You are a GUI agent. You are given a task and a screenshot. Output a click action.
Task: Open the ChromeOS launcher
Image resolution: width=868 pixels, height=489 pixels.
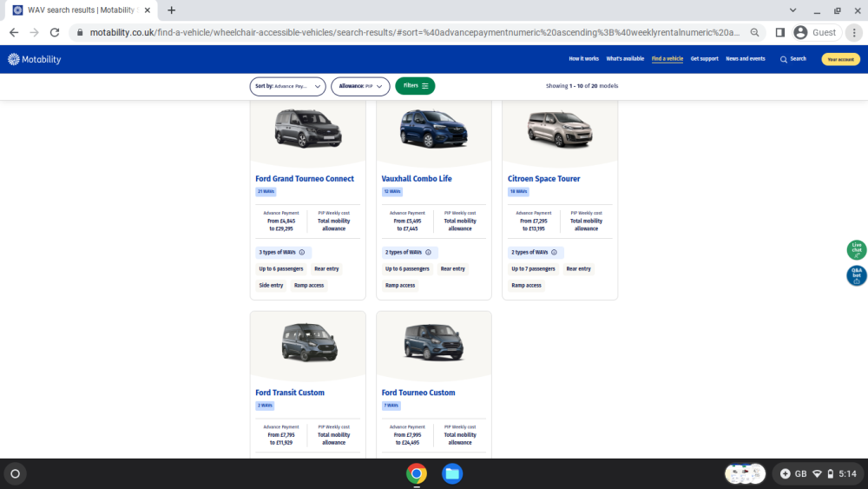15,474
